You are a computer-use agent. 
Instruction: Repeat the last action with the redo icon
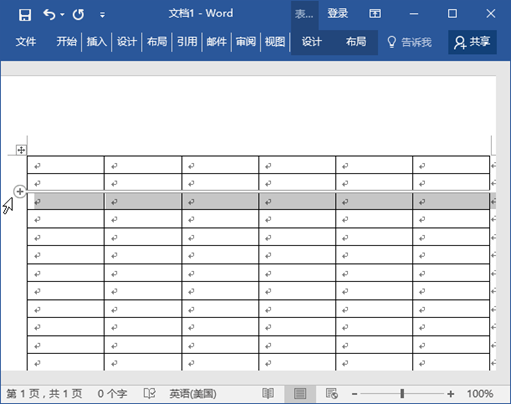coord(78,14)
